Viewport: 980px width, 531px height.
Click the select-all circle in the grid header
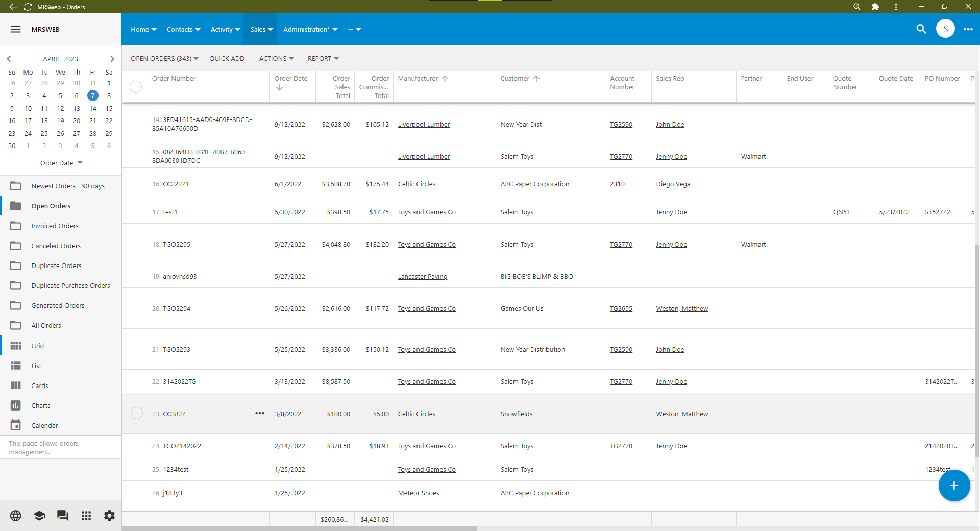click(x=135, y=87)
